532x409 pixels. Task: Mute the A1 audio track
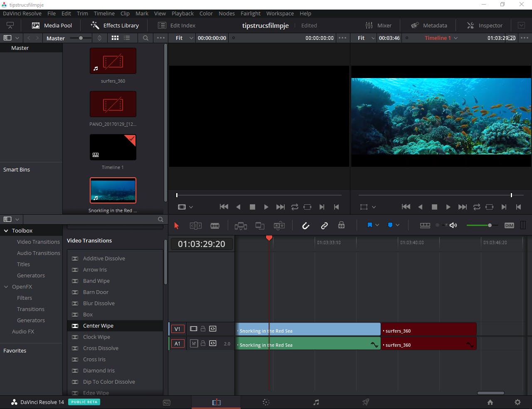[x=194, y=343]
